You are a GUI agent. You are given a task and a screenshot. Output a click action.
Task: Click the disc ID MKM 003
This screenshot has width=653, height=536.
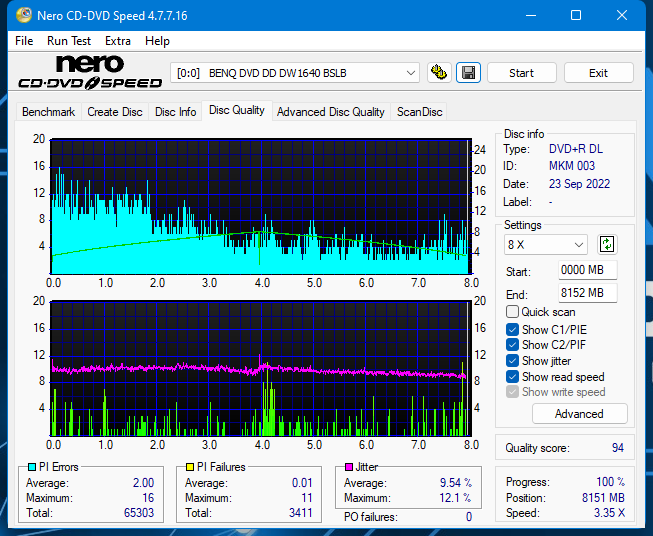tap(572, 166)
